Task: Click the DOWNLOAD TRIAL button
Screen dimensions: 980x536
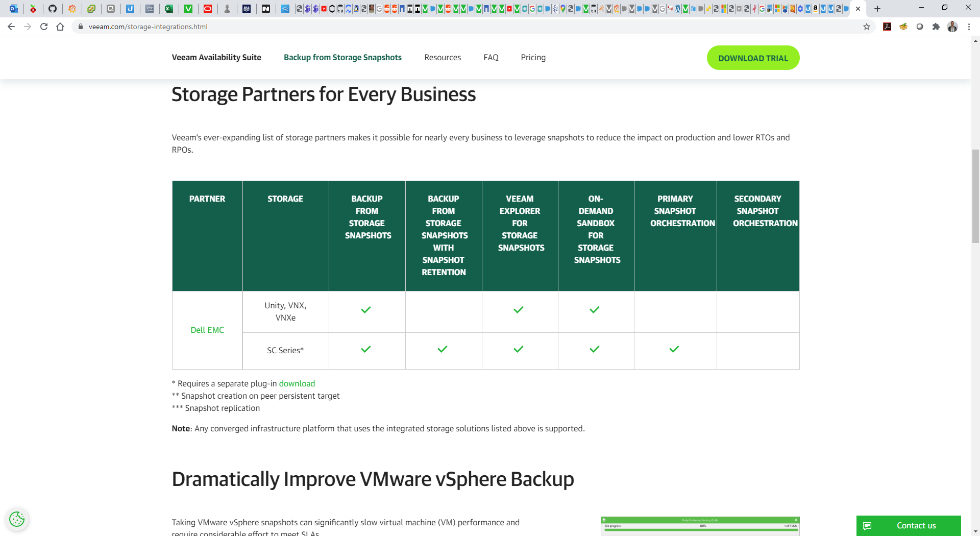Action: click(753, 58)
